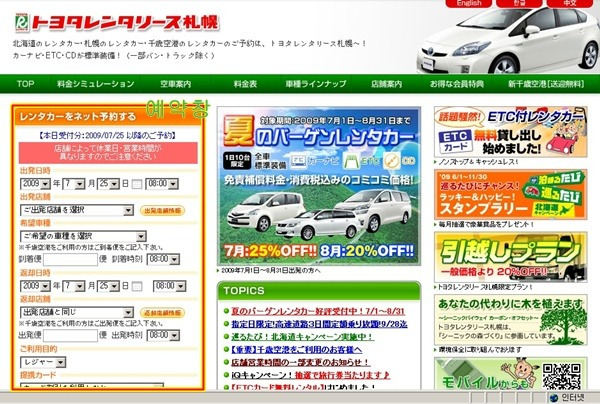
Task: Open iQキャンペーン topic link
Action: 311,375
